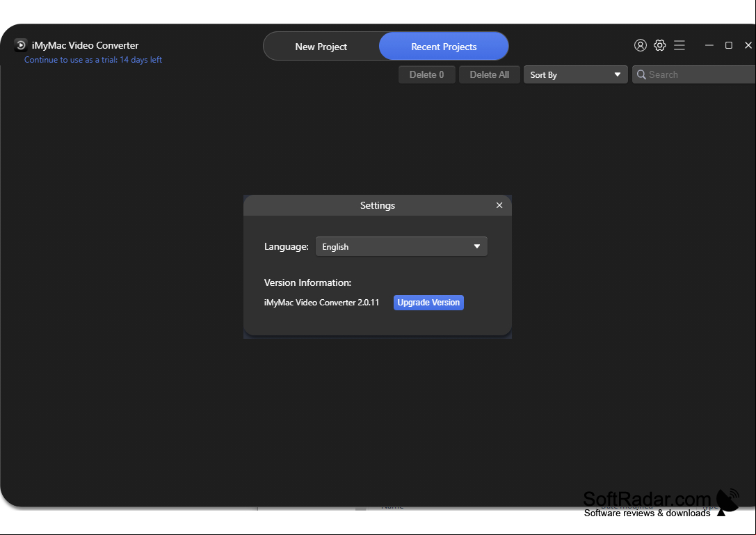Close the iMyMac Video Converter window
The width and height of the screenshot is (756, 535).
pyautogui.click(x=748, y=45)
